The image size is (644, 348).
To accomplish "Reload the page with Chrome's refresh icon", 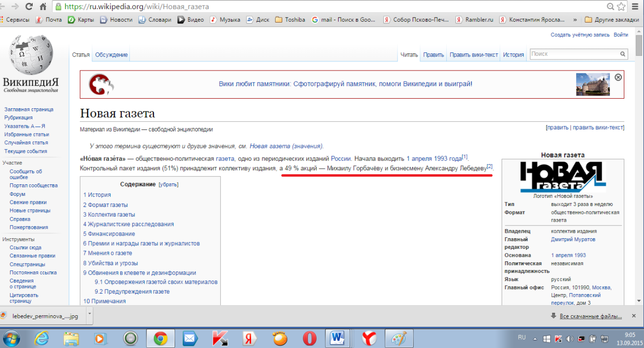I will [29, 7].
